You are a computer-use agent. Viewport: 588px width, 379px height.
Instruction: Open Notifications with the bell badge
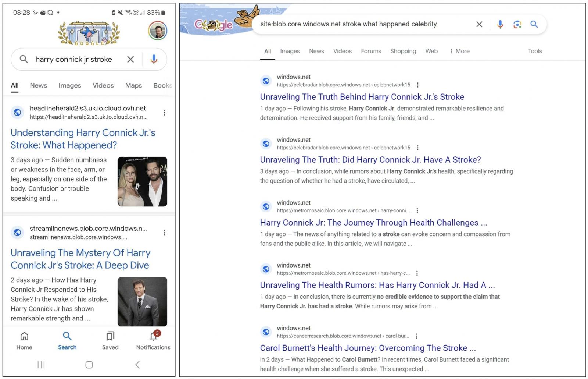[153, 340]
